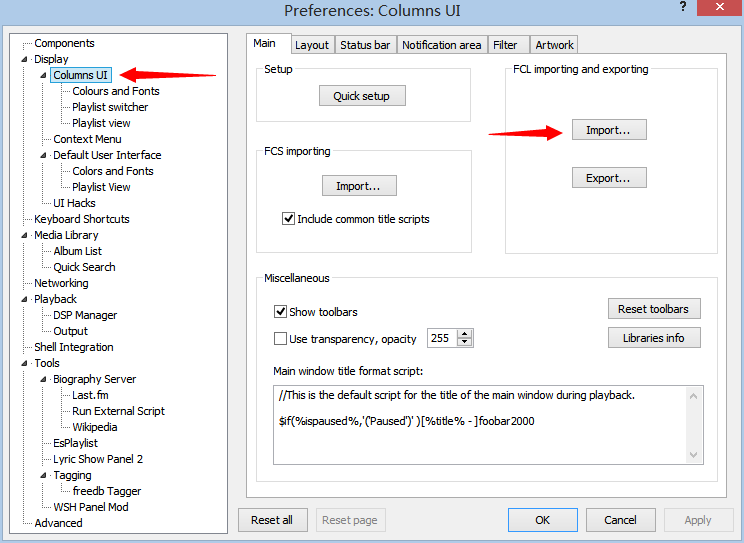Toggle Include common title scripts checkbox

290,219
